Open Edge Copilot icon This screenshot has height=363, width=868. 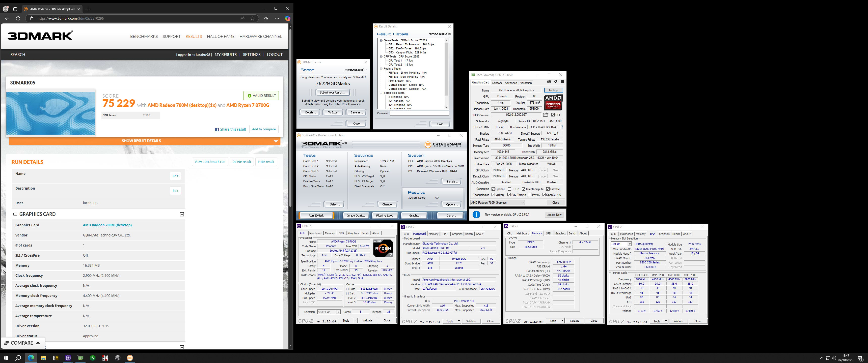pos(287,18)
